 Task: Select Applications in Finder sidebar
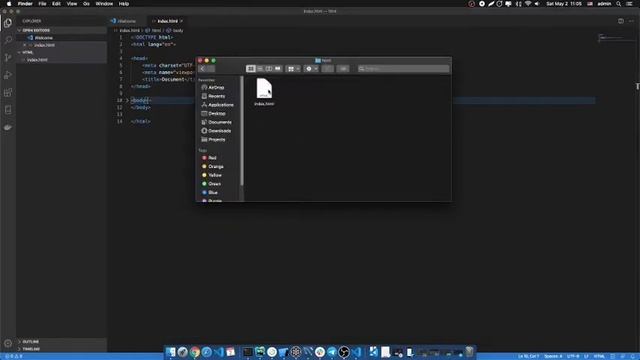tap(221, 105)
